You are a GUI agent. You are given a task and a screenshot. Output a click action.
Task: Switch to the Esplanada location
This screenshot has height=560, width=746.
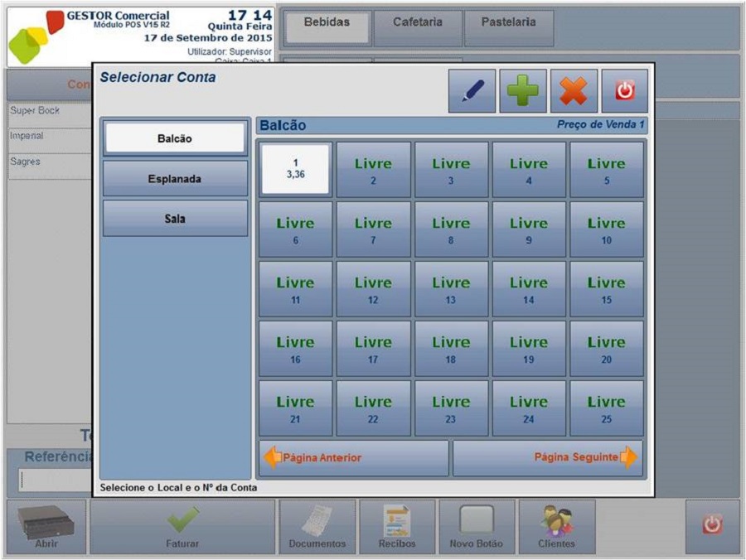tap(175, 179)
